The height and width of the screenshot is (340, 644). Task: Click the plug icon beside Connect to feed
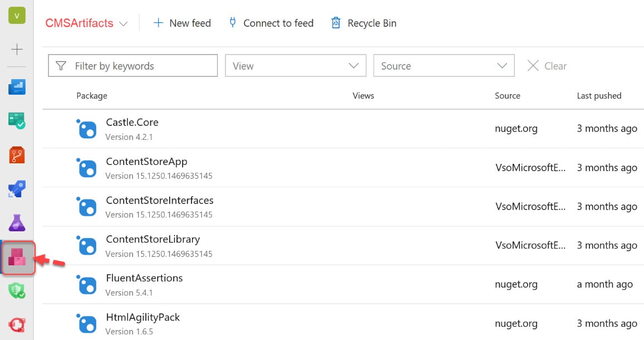coord(233,23)
